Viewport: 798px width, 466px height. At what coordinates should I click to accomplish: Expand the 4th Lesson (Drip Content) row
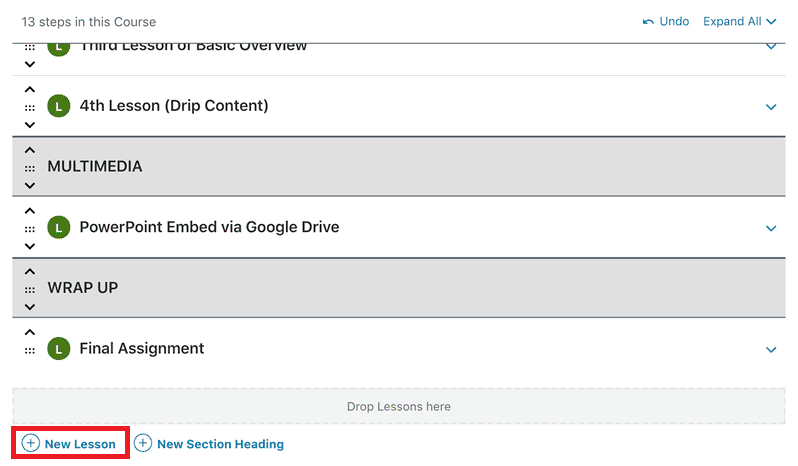pos(771,107)
